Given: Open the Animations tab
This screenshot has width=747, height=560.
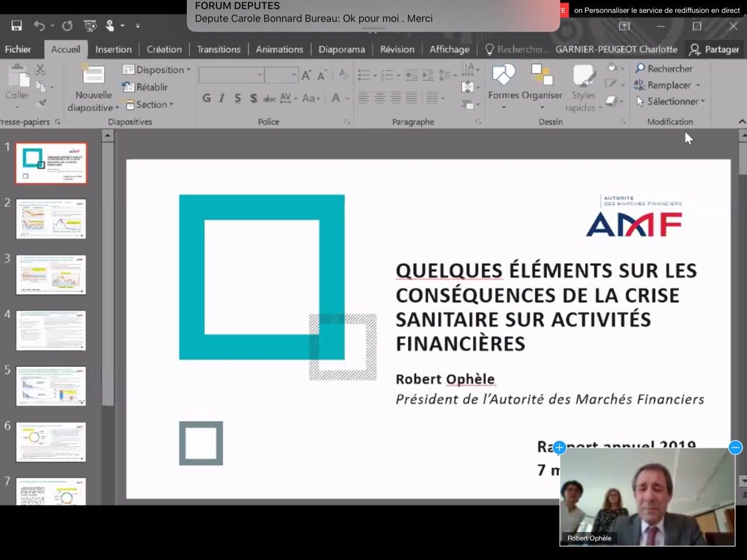Looking at the screenshot, I should pos(280,50).
